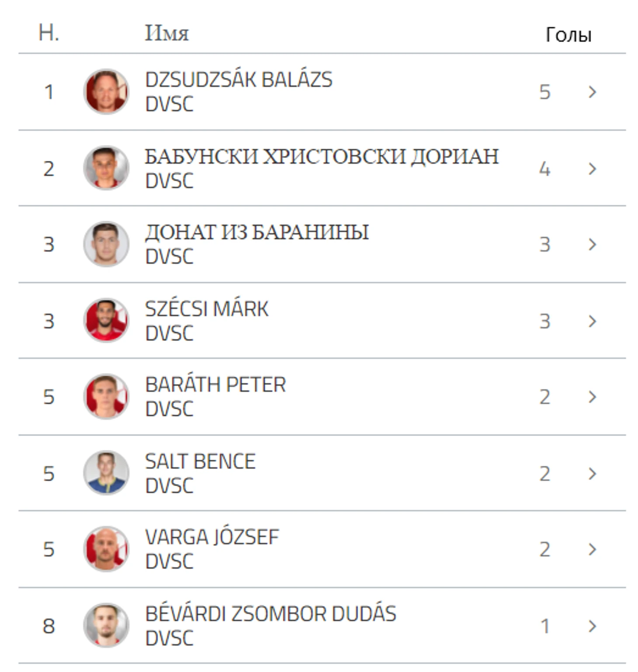Click the Имя column header
The image size is (638, 672).
pos(166,33)
